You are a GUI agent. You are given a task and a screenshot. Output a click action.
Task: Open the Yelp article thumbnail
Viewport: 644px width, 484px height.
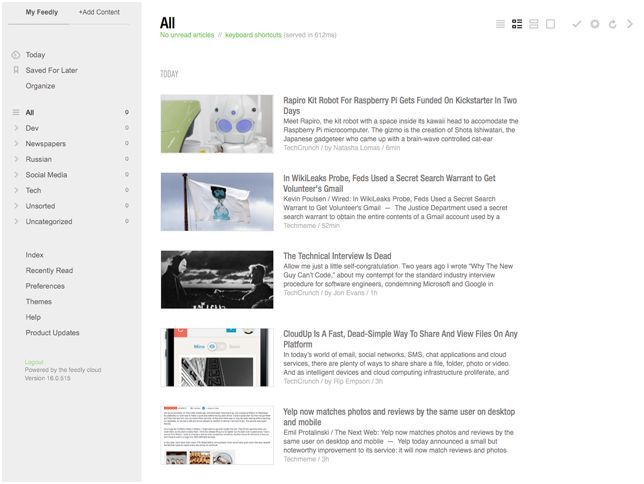[217, 435]
